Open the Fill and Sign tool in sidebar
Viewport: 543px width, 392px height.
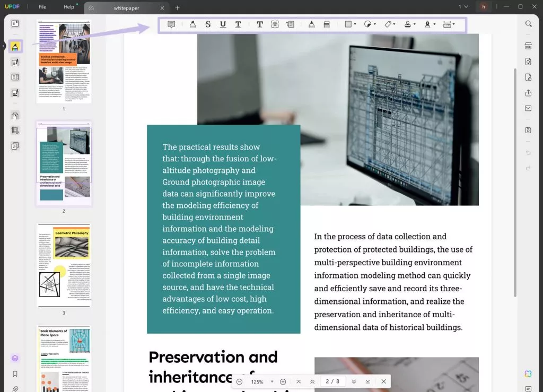tap(15, 93)
